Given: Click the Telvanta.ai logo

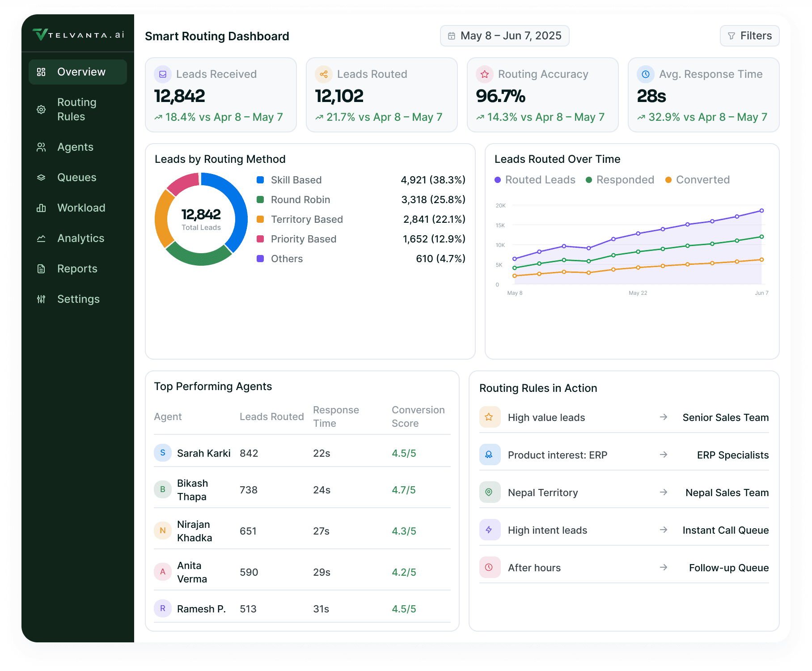Looking at the screenshot, I should (x=78, y=34).
